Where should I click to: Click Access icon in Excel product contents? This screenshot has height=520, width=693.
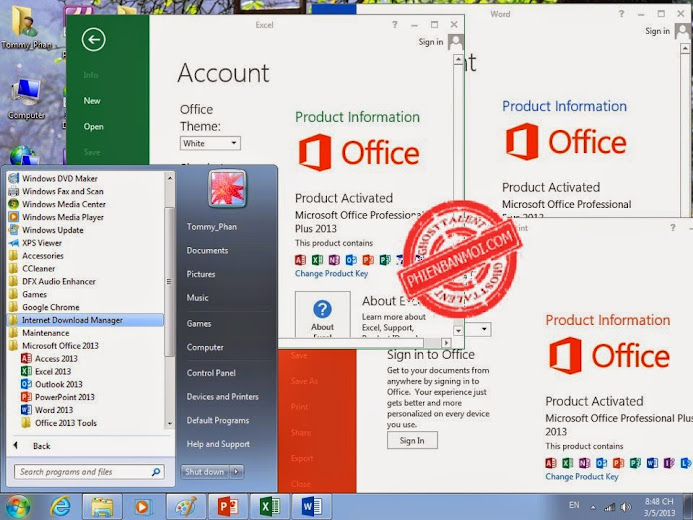pos(301,260)
